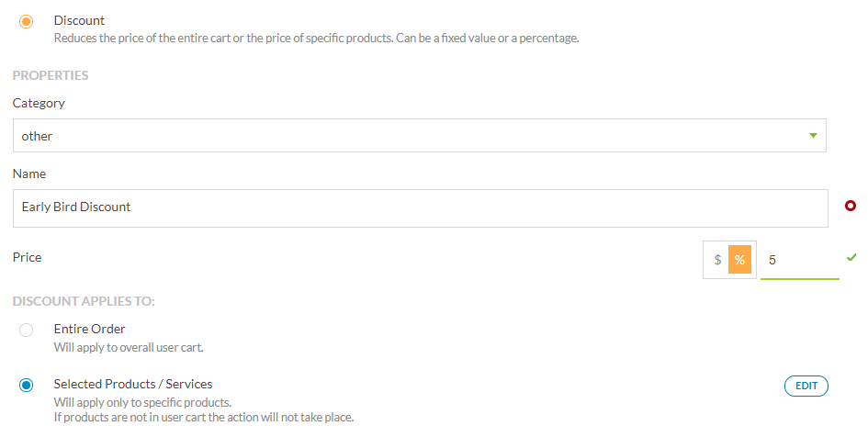This screenshot has height=437, width=868.
Task: Click the 'Name' field label
Action: pyautogui.click(x=28, y=174)
